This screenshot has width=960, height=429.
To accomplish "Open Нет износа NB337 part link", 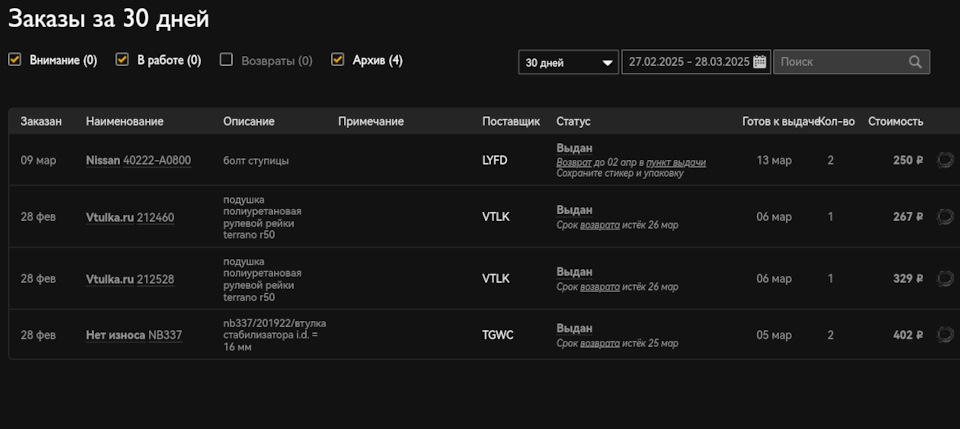I will [134, 335].
